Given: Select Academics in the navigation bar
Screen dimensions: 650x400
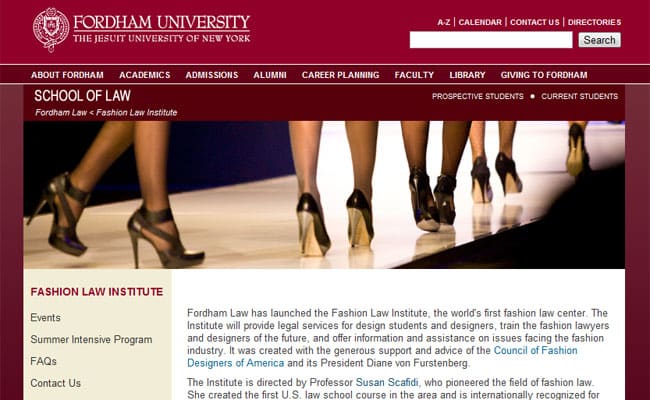Looking at the screenshot, I should [145, 75].
